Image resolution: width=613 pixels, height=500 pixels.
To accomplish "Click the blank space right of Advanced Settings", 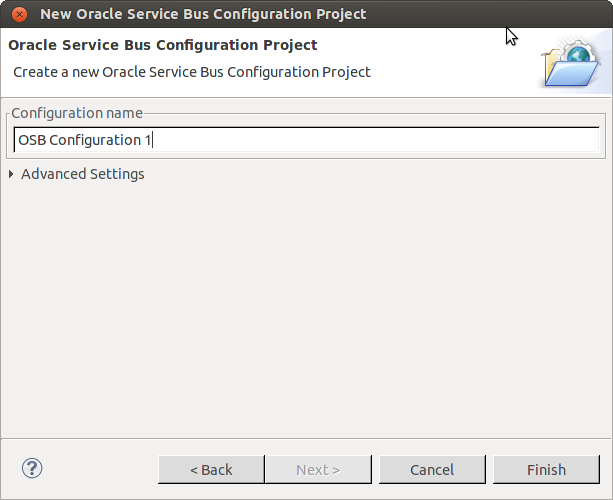I will 380,174.
